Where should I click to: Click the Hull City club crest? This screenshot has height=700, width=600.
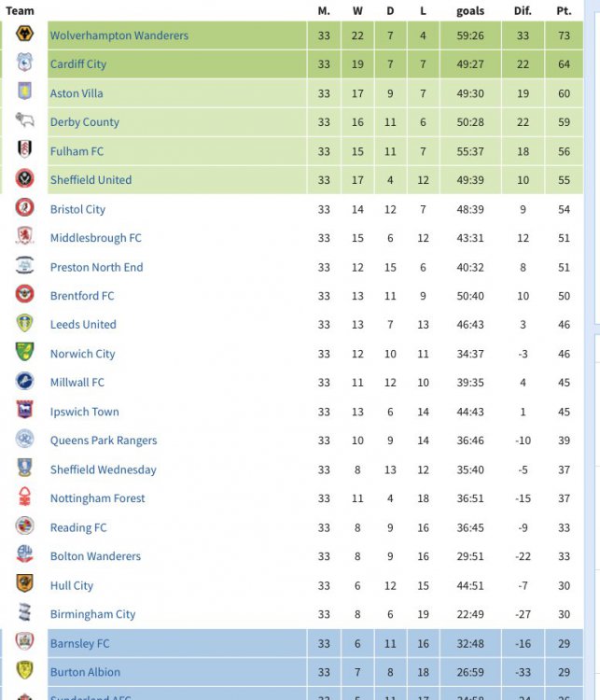[25, 584]
